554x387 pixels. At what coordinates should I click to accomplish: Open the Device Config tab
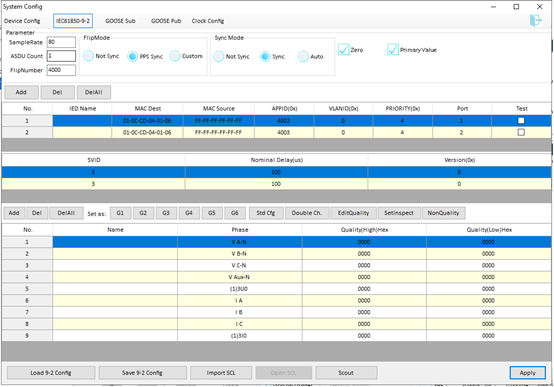[x=22, y=21]
